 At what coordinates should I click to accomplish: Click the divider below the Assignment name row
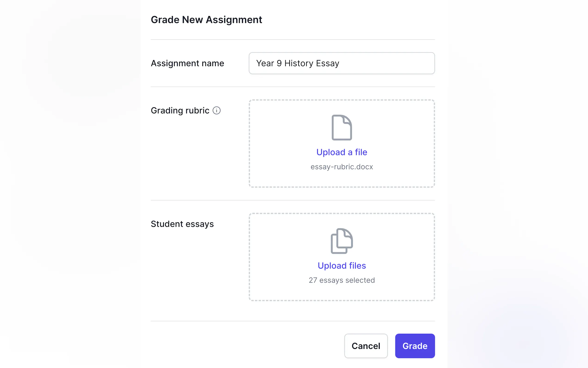tap(293, 87)
